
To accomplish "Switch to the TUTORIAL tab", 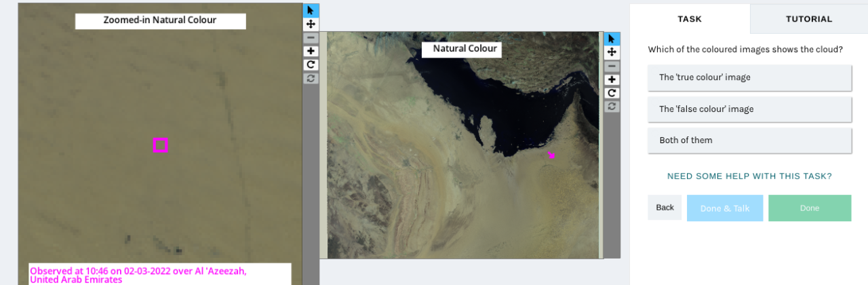I will click(x=809, y=19).
